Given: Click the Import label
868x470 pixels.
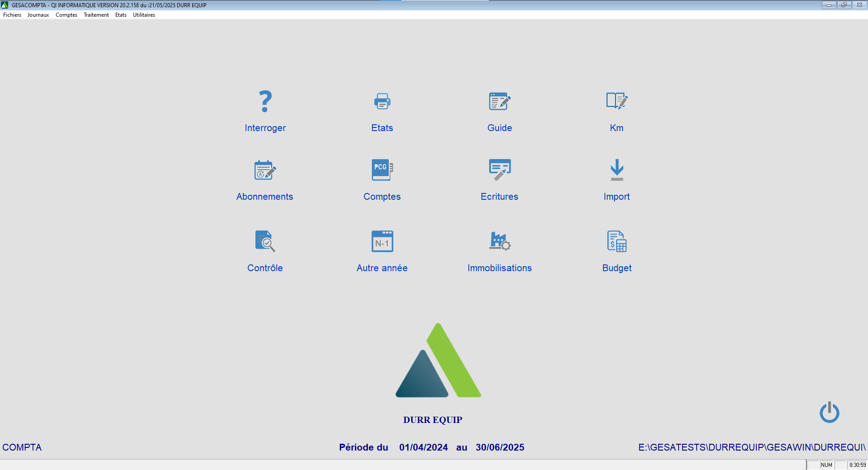Looking at the screenshot, I should click(617, 197).
